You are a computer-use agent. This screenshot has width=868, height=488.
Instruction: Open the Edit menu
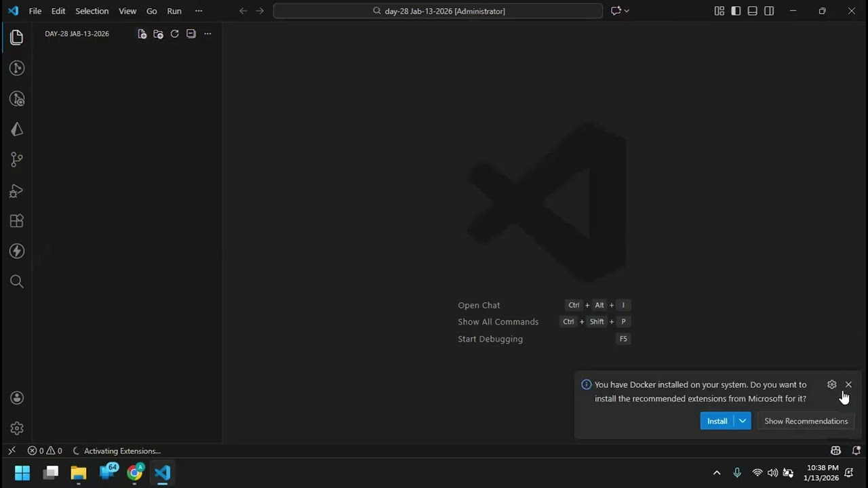[58, 11]
